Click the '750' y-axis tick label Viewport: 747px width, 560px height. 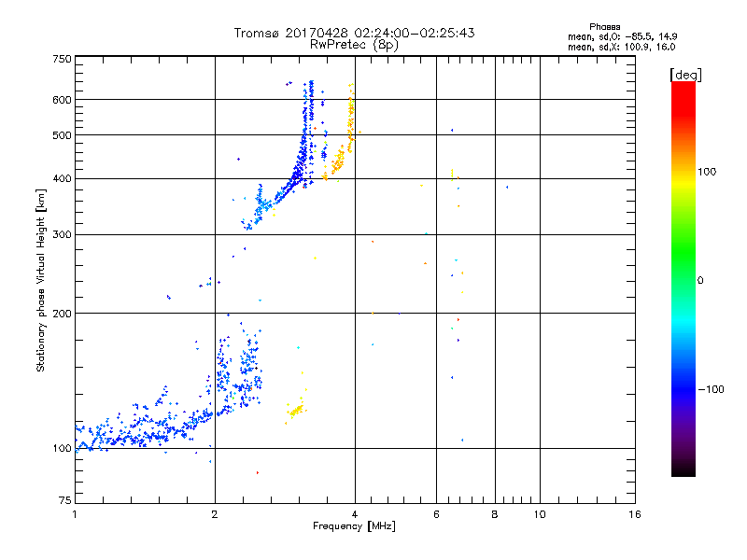[62, 59]
